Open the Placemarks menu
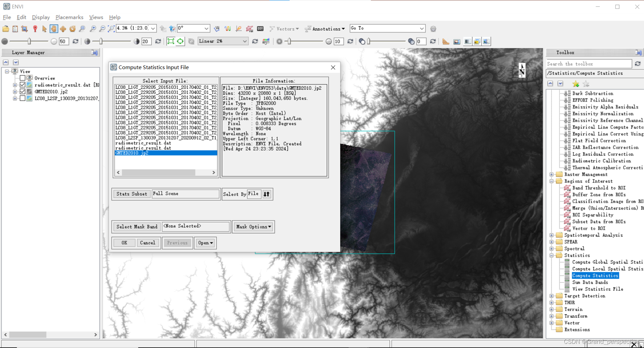This screenshot has width=644, height=348. point(69,17)
